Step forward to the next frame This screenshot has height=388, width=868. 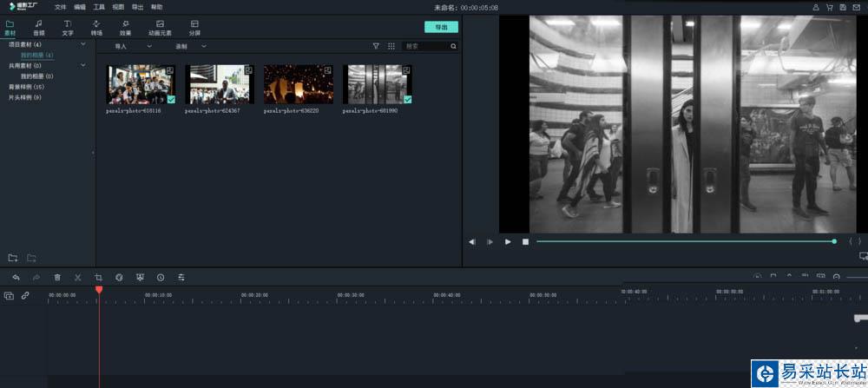pyautogui.click(x=490, y=242)
